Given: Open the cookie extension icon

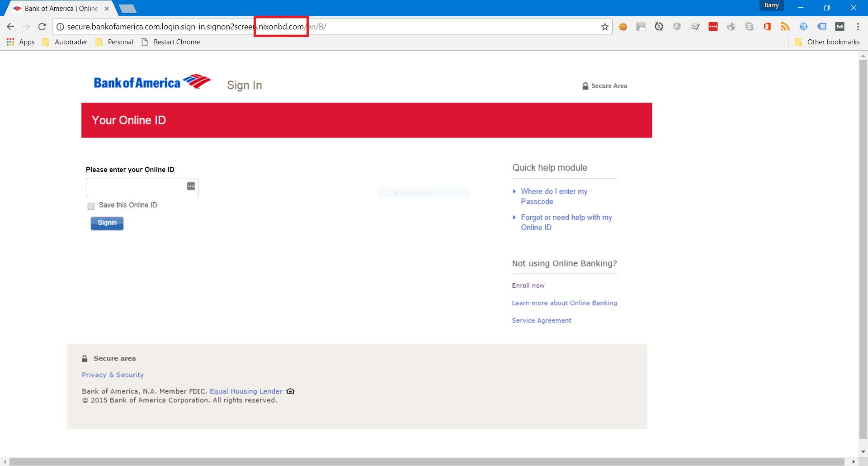Looking at the screenshot, I should coord(623,27).
